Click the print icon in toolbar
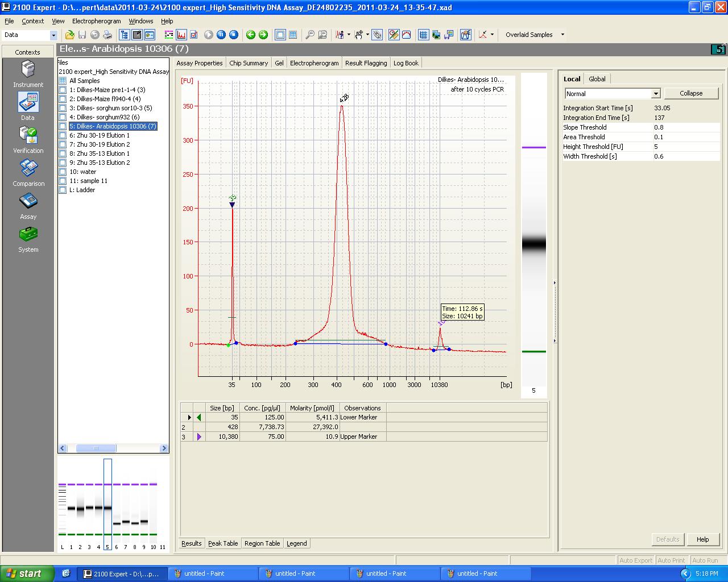 (107, 35)
